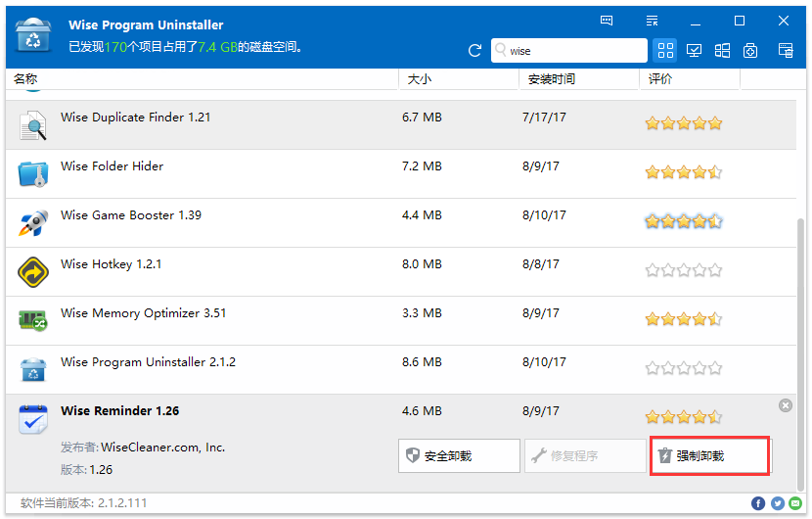
Task: Open the feedback message icon
Action: [607, 21]
